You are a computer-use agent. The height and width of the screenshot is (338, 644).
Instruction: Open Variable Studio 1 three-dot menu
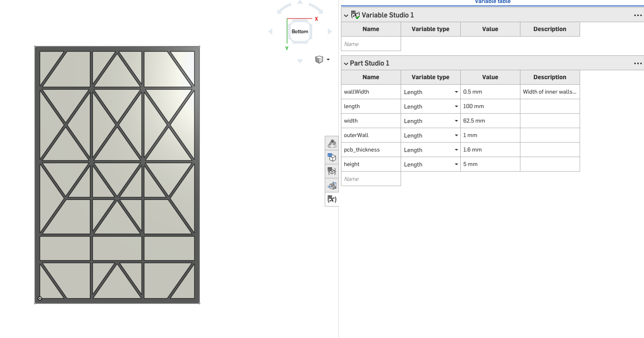coord(638,15)
